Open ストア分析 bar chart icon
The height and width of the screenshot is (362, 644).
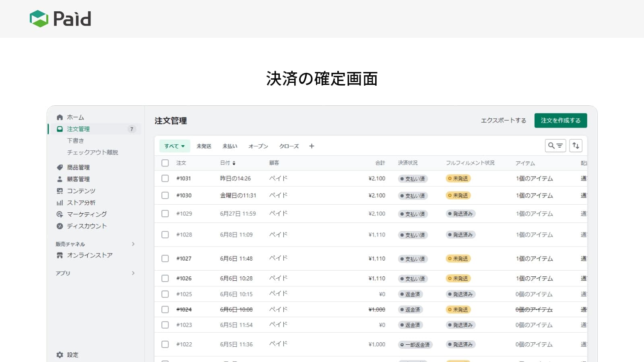[x=60, y=203]
